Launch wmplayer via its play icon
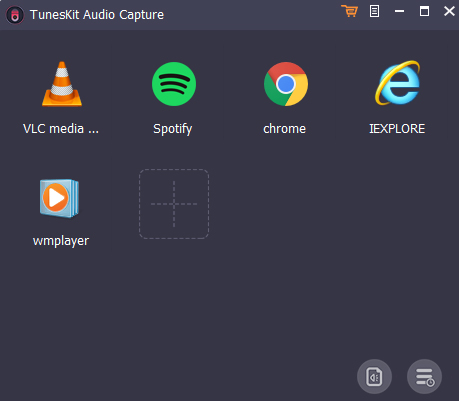459x401 pixels. pyautogui.click(x=60, y=198)
